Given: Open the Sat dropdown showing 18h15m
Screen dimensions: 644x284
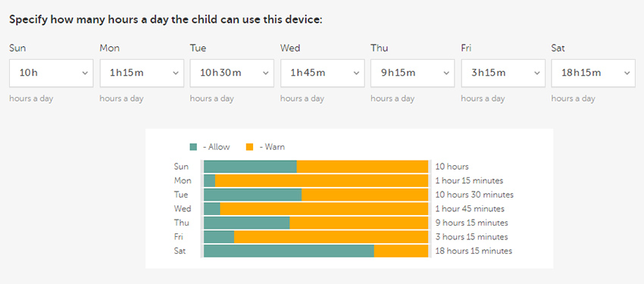Looking at the screenshot, I should pos(593,73).
